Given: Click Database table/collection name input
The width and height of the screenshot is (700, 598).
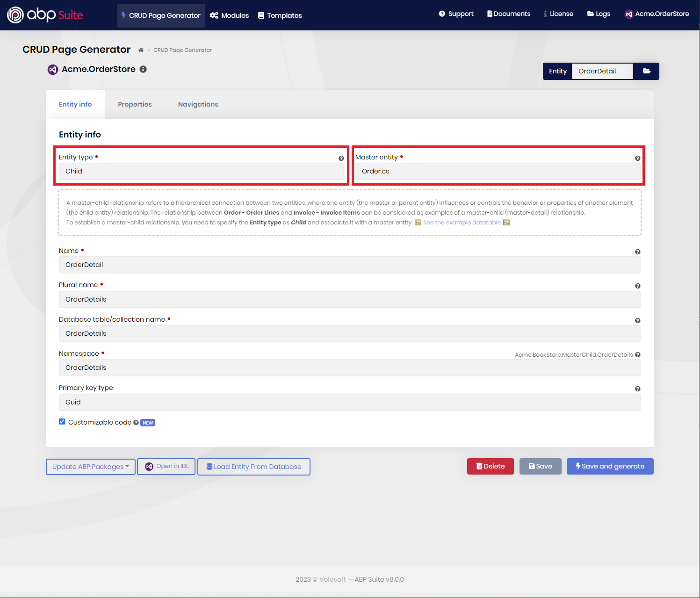Looking at the screenshot, I should 349,333.
